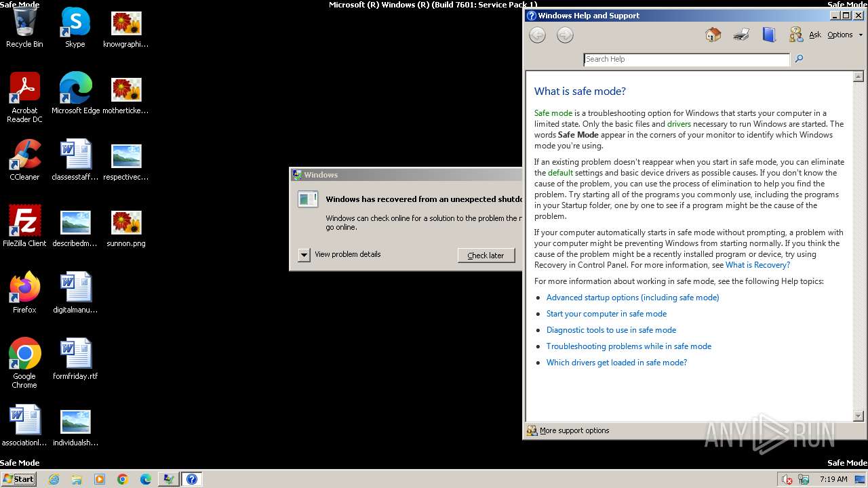
Task: Select the describedm image file icon
Action: pyautogui.click(x=75, y=226)
